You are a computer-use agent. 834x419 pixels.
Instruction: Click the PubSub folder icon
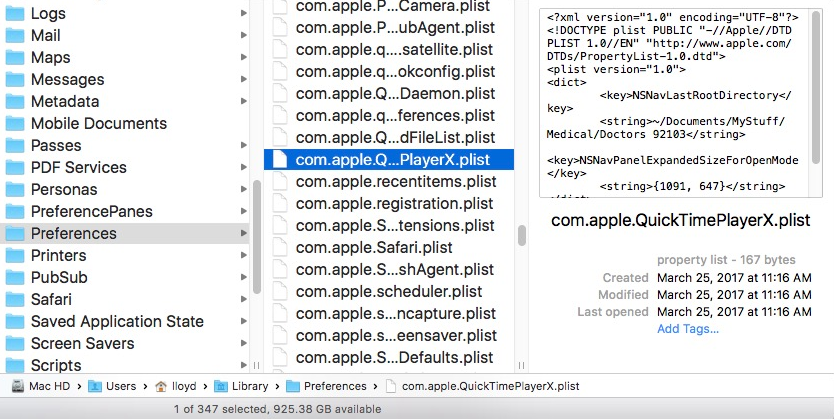coord(14,277)
